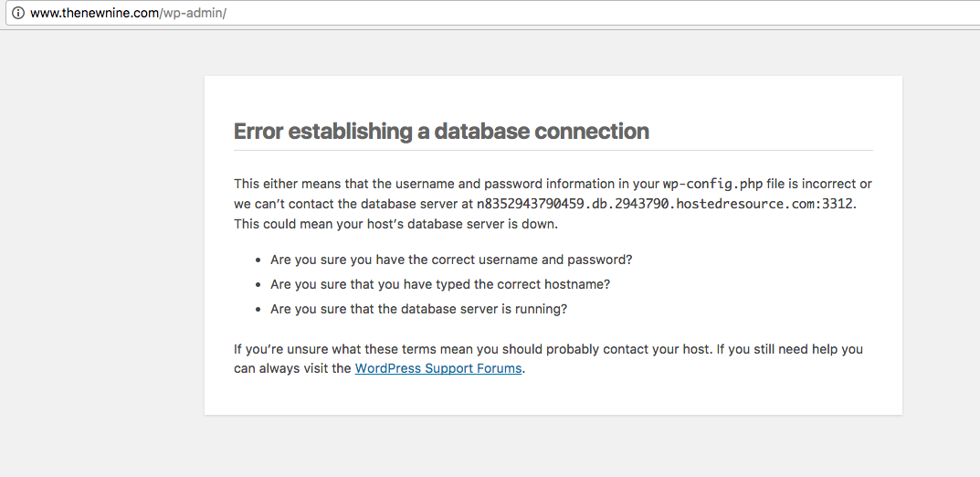The height and width of the screenshot is (477, 980).
Task: Click the "correct username and password" bullet item
Action: [x=451, y=260]
